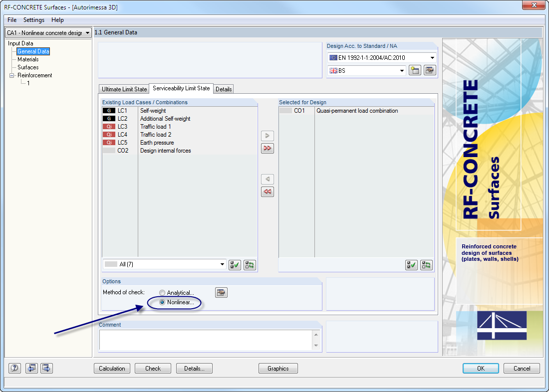Click the Calculation button

112,368
